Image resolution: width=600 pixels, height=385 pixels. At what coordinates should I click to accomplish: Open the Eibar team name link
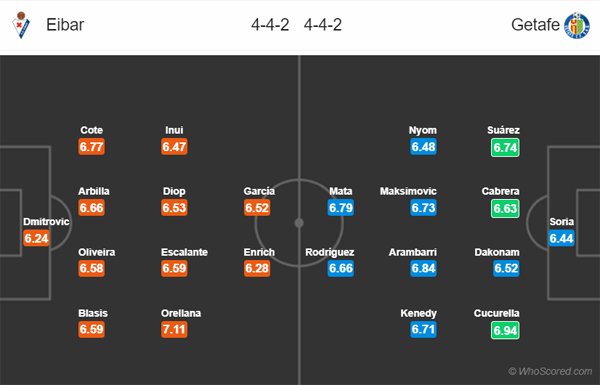(65, 25)
